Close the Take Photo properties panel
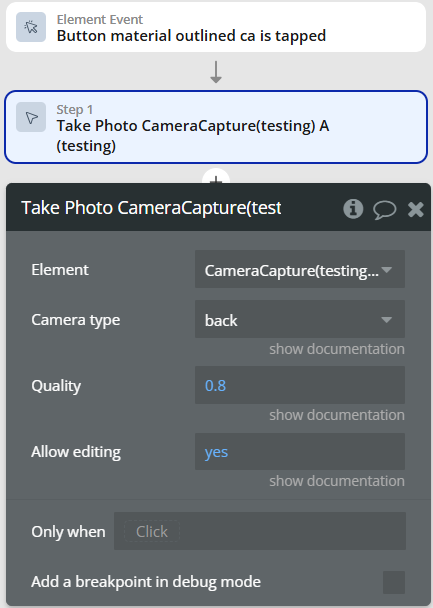The width and height of the screenshot is (433, 608). click(416, 209)
